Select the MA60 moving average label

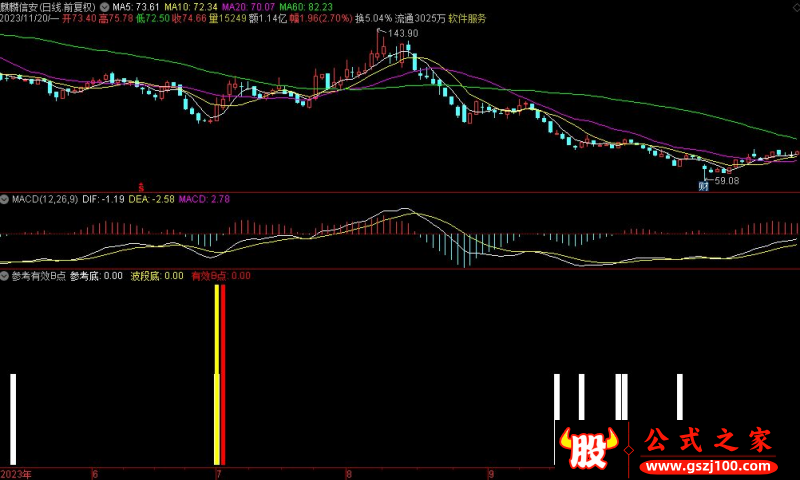(306, 7)
